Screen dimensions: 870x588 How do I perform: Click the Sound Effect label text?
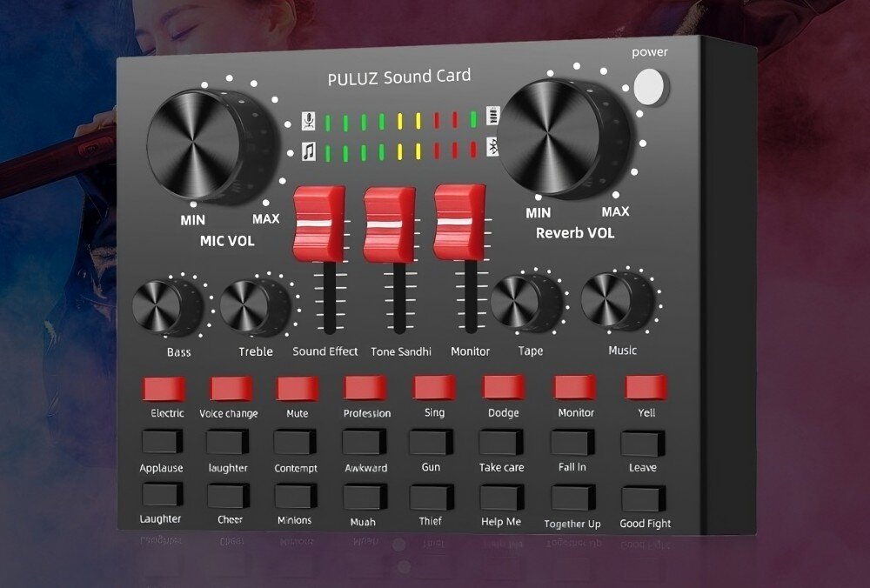tap(325, 351)
